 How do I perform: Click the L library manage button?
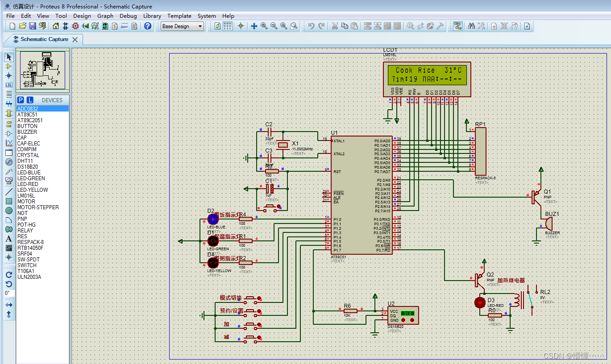point(30,100)
